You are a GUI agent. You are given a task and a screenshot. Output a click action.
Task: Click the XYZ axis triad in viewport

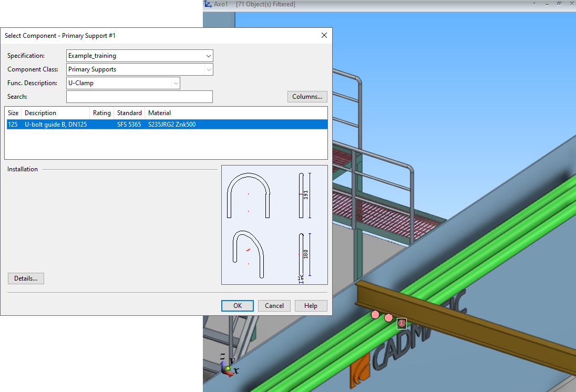click(228, 366)
